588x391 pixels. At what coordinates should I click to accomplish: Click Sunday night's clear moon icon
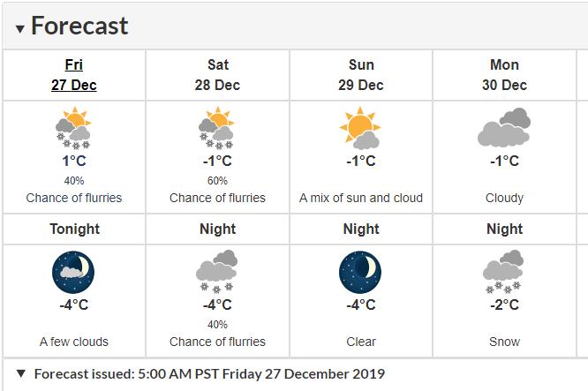click(x=360, y=272)
